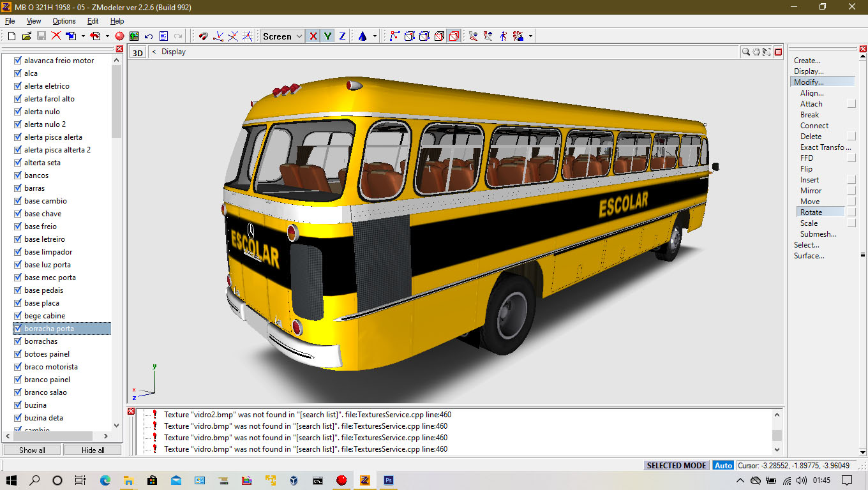Expand the Select... tools branch
Viewport: 868px width, 490px height.
807,245
